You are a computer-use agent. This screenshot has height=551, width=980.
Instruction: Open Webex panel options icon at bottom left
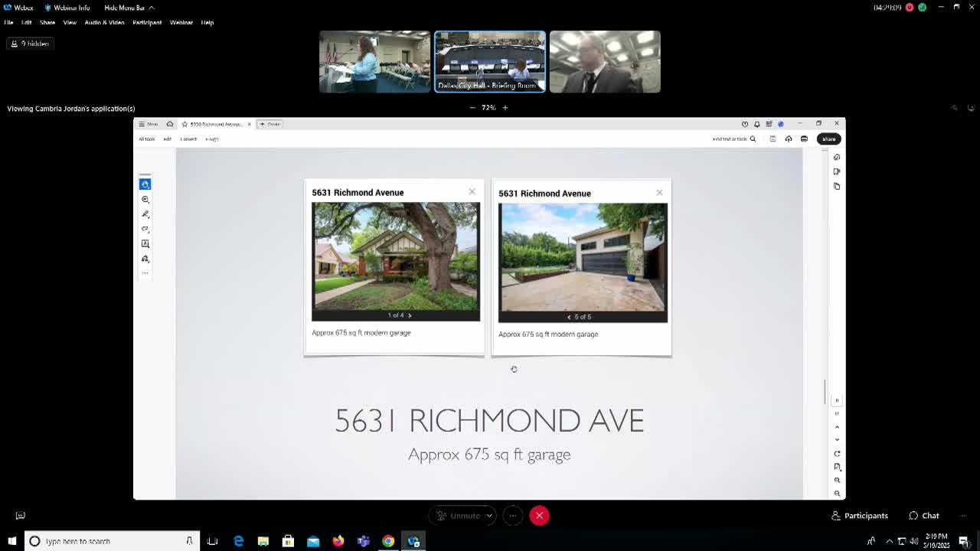click(21, 516)
